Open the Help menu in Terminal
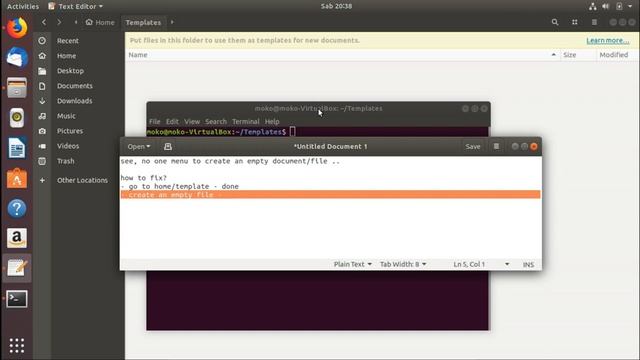This screenshot has width=640, height=360. click(272, 122)
